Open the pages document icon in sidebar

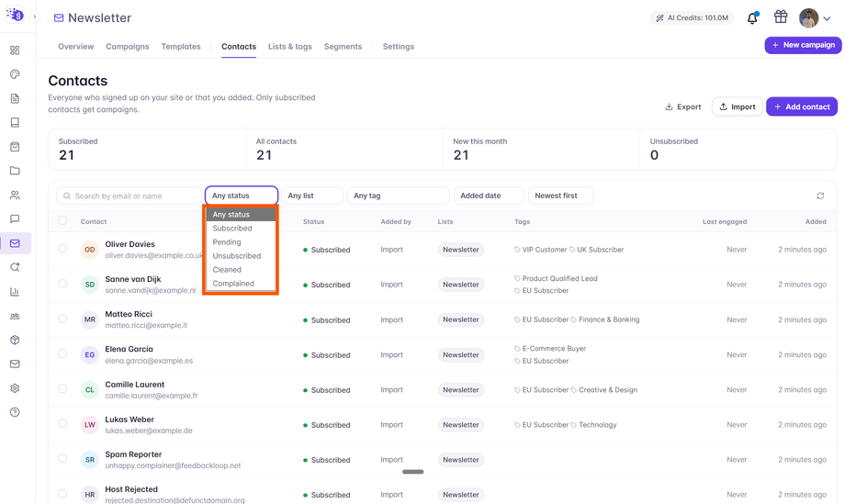click(15, 98)
